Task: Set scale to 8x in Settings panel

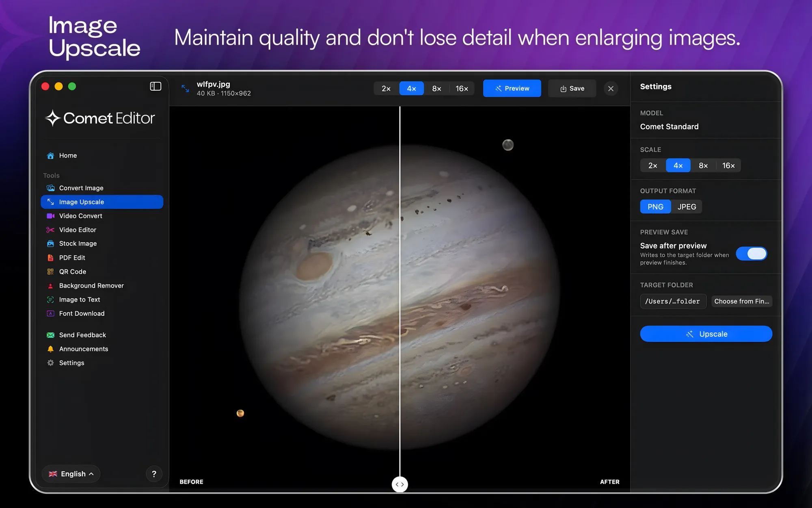Action: (x=703, y=165)
